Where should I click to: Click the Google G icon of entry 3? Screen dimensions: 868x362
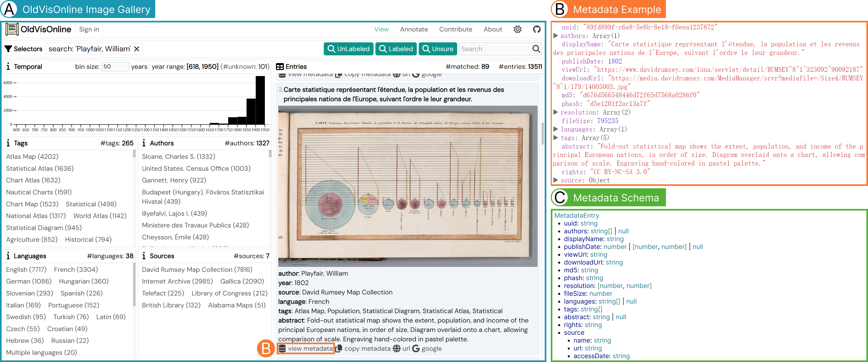click(x=416, y=348)
